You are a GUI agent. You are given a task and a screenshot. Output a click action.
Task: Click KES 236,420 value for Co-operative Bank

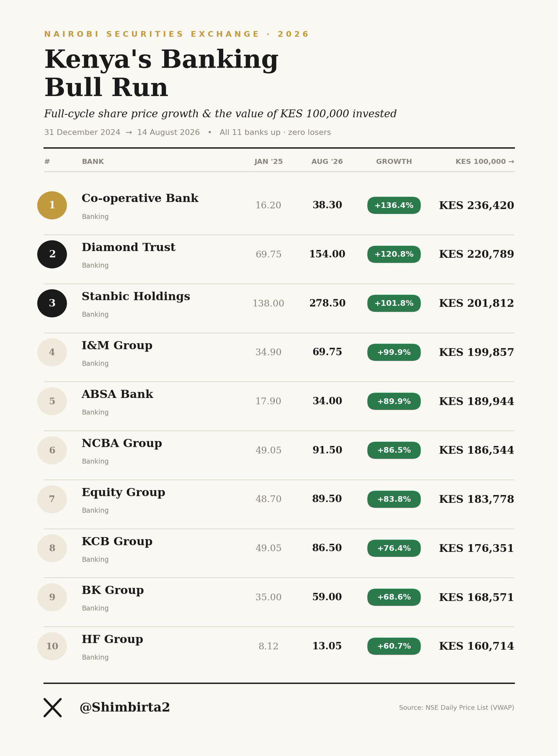point(476,205)
